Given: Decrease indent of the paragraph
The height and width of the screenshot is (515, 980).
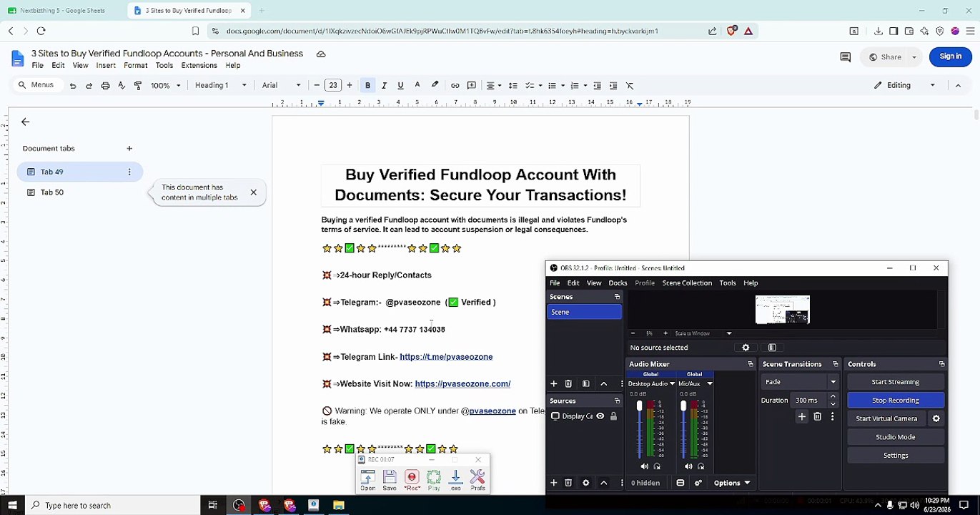Looking at the screenshot, I should 597,86.
